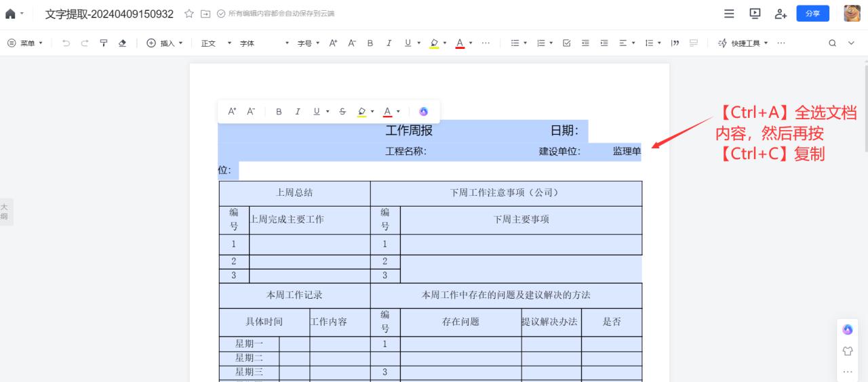The height and width of the screenshot is (382, 868).
Task: Increase font size in the floating toolbar
Action: tap(232, 111)
